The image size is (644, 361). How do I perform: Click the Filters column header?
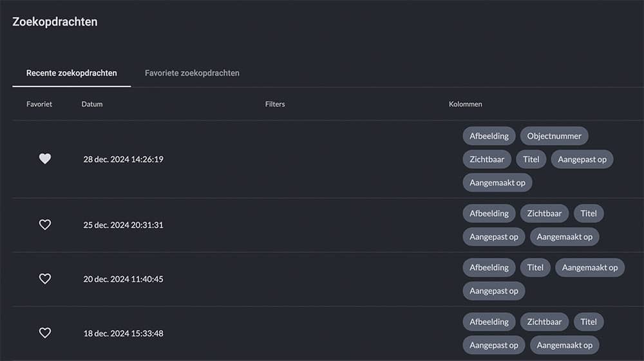[275, 104]
